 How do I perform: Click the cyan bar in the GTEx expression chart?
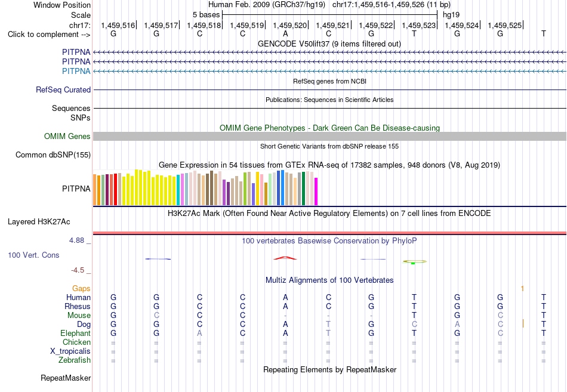click(x=178, y=190)
